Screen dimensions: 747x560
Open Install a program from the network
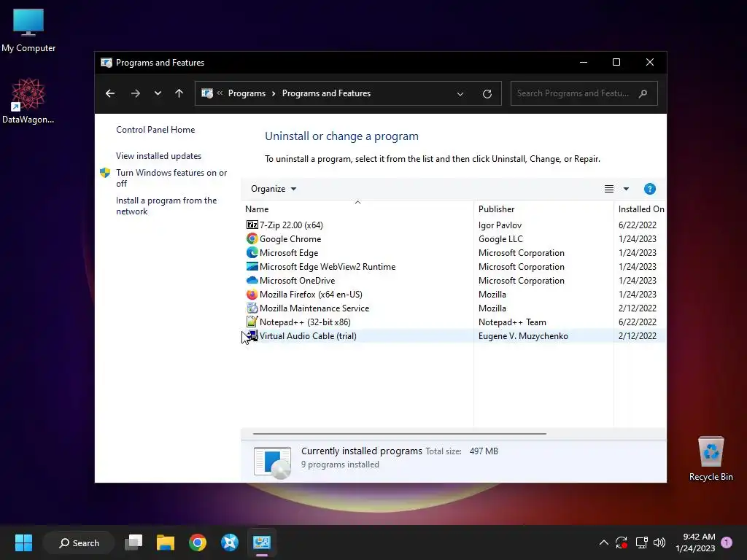click(x=166, y=206)
